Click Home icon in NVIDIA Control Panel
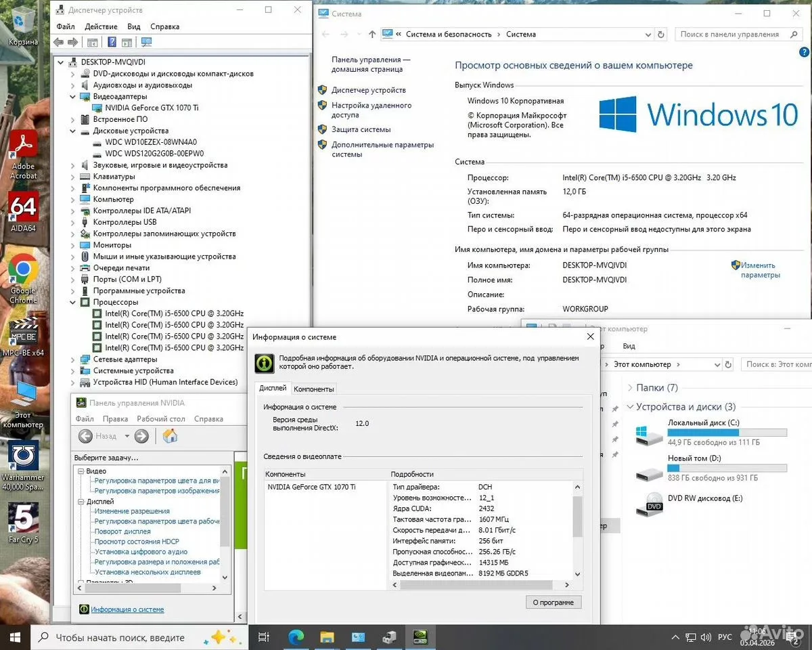812x650 pixels. click(x=171, y=436)
